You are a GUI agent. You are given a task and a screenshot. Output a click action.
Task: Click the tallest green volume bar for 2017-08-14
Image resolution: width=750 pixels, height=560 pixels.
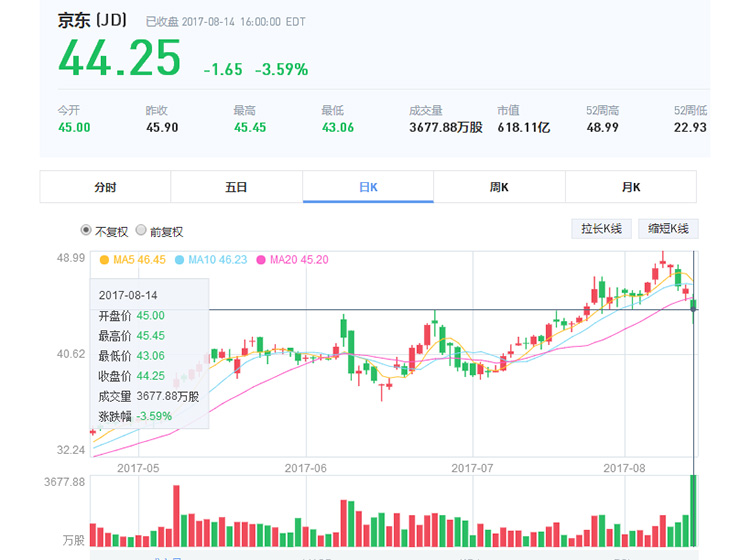click(x=693, y=511)
